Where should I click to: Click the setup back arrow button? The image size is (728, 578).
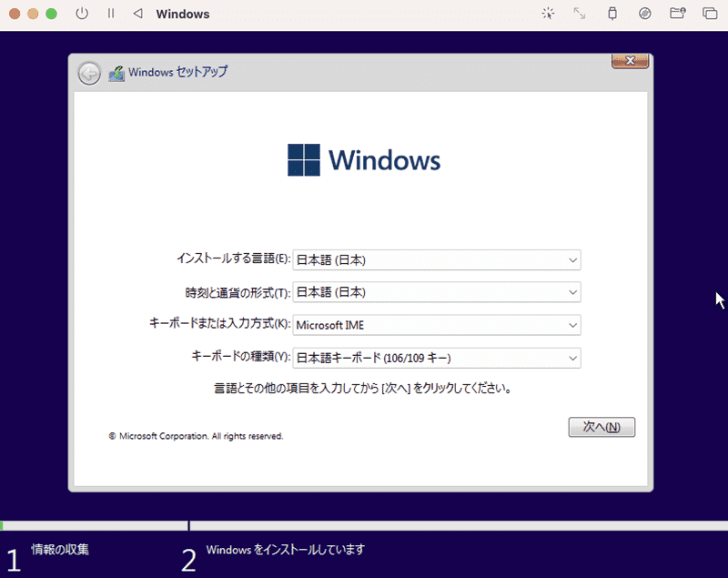coord(89,74)
